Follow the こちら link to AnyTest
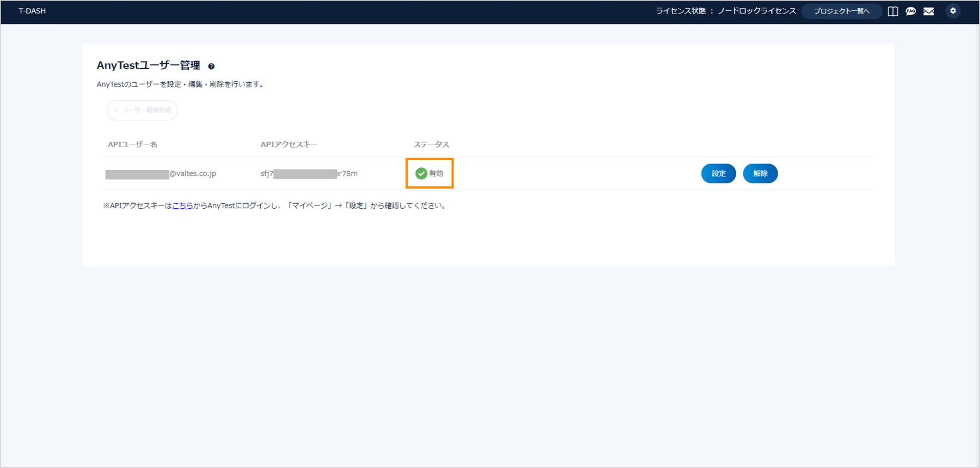Screen dimensions: 980x468 182,205
